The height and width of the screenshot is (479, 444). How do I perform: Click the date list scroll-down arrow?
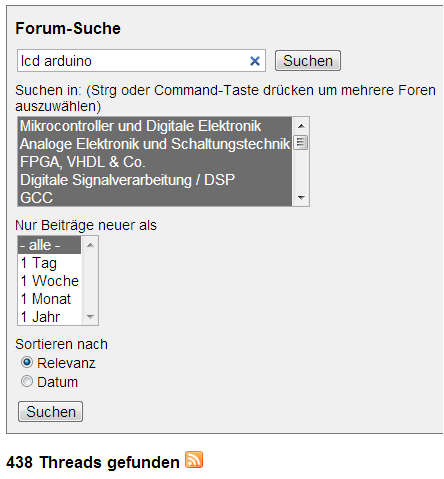point(90,316)
